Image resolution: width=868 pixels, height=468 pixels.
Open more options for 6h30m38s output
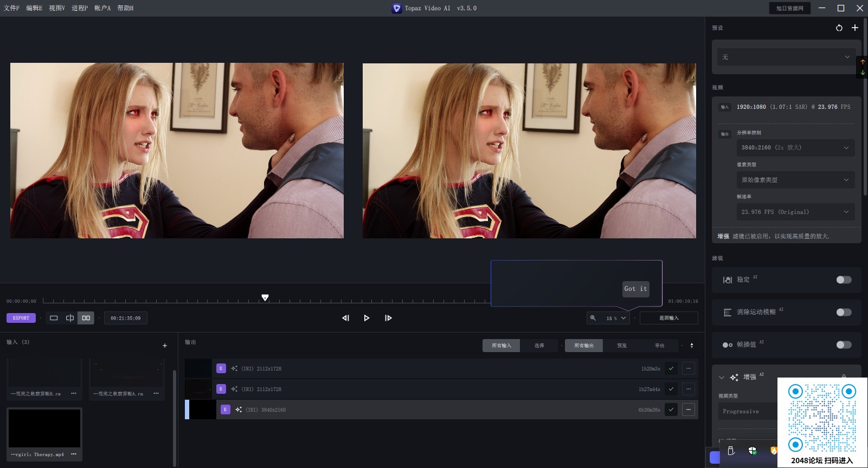point(689,409)
